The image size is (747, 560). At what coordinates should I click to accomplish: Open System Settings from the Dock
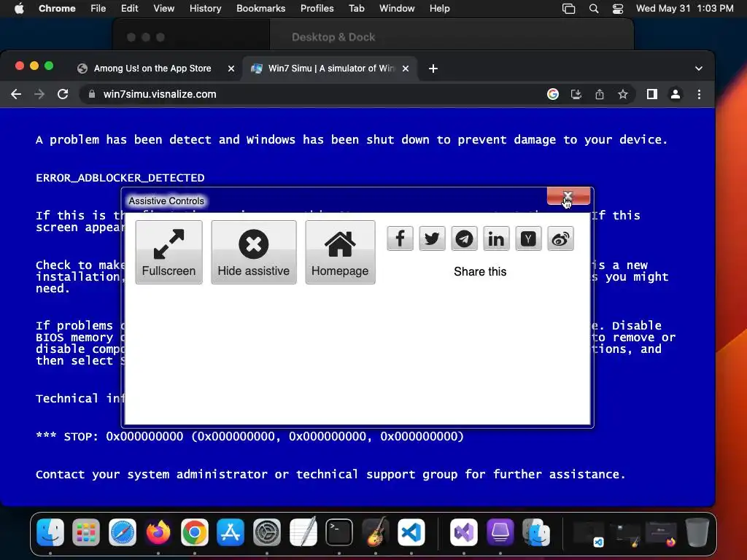(267, 532)
